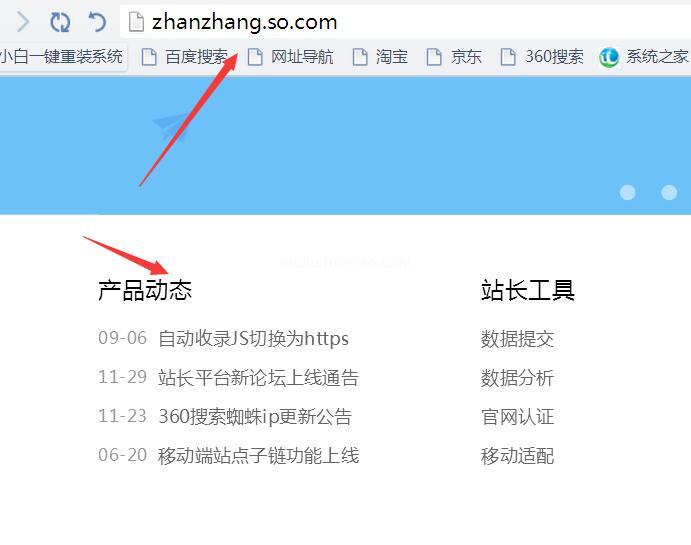691x545 pixels.
Task: Click the zhanzhang.so.com address field
Action: tap(405, 22)
